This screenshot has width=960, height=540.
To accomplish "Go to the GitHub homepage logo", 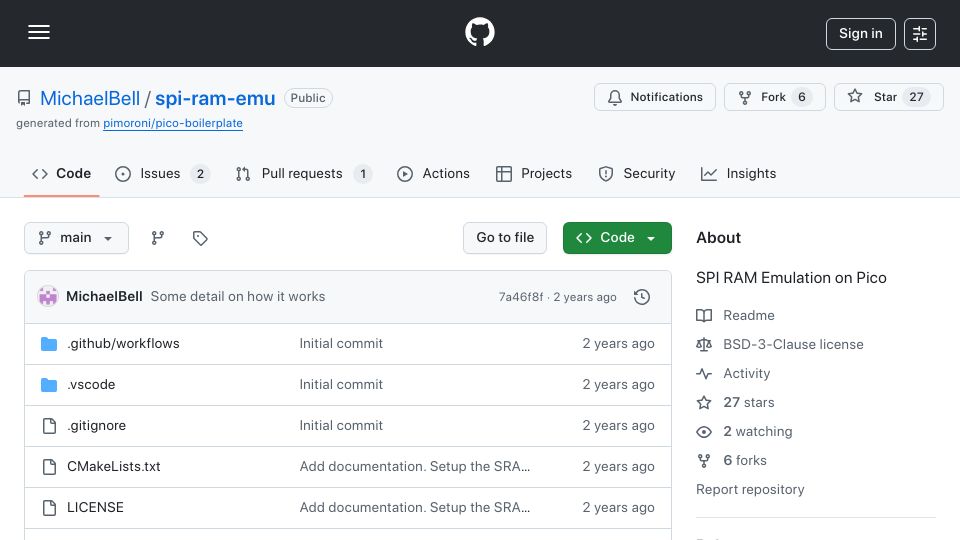I will 479,32.
